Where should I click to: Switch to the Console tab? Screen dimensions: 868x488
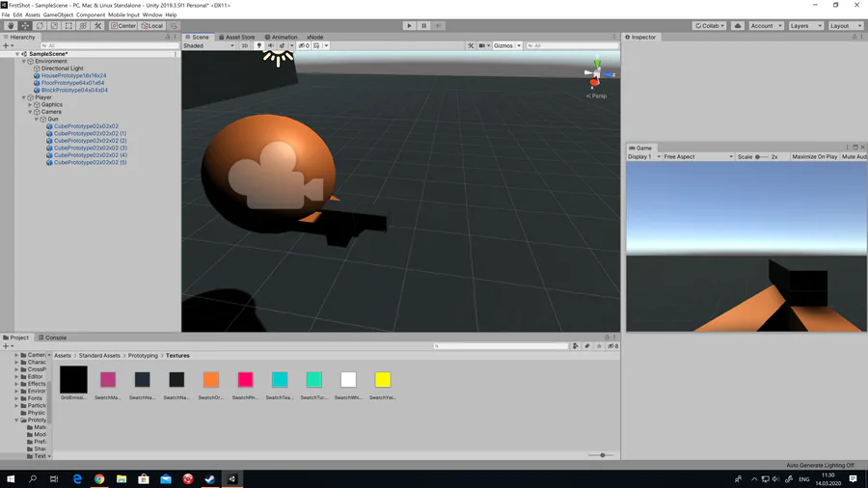(x=52, y=338)
